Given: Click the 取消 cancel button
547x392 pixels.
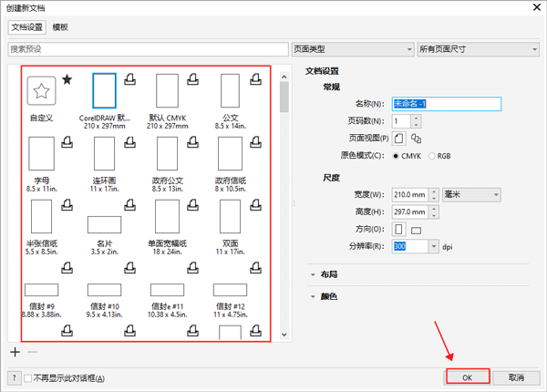Looking at the screenshot, I should coord(517,377).
